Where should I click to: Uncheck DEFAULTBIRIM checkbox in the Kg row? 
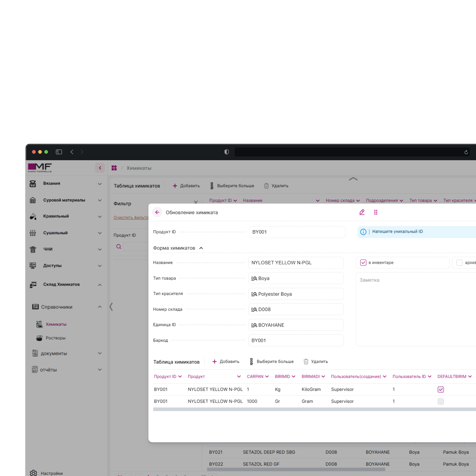[x=441, y=390]
